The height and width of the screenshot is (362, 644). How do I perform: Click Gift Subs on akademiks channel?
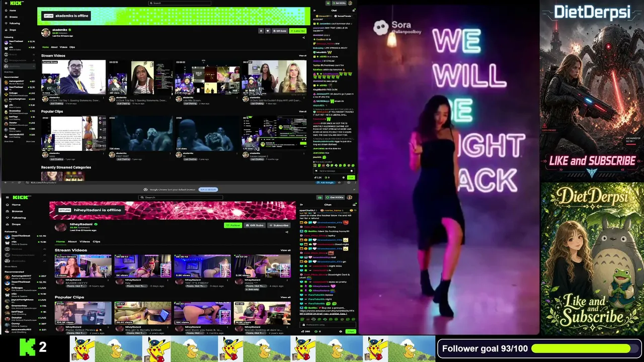(x=280, y=31)
